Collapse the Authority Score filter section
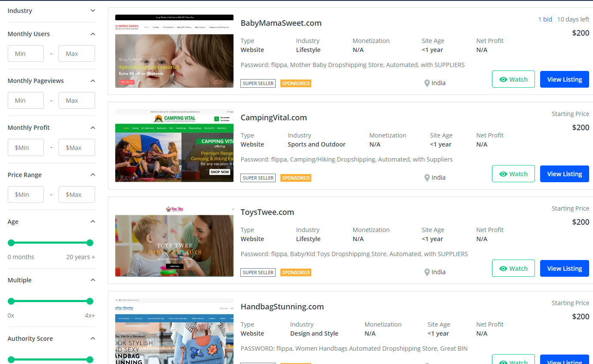This screenshot has height=364, width=593. [x=93, y=339]
